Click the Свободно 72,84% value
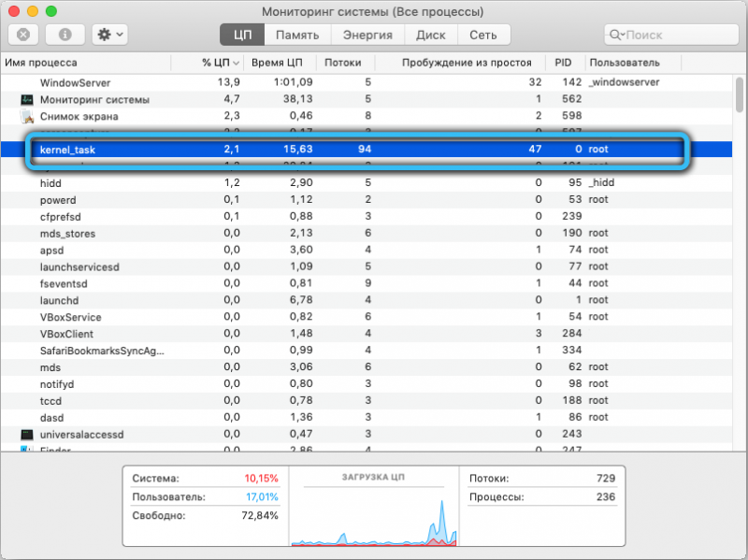This screenshot has height=560, width=748. pos(260,516)
